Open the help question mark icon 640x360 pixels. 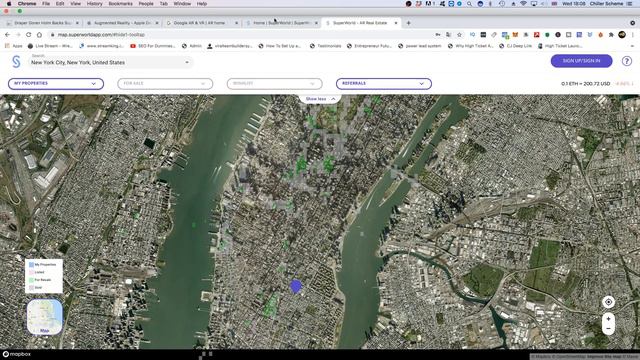click(x=627, y=61)
